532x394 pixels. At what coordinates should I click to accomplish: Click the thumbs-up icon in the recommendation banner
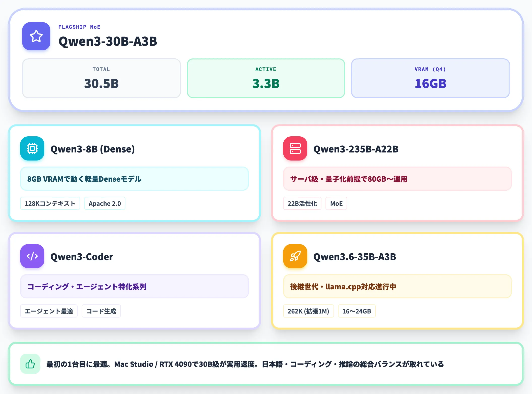[x=30, y=364]
